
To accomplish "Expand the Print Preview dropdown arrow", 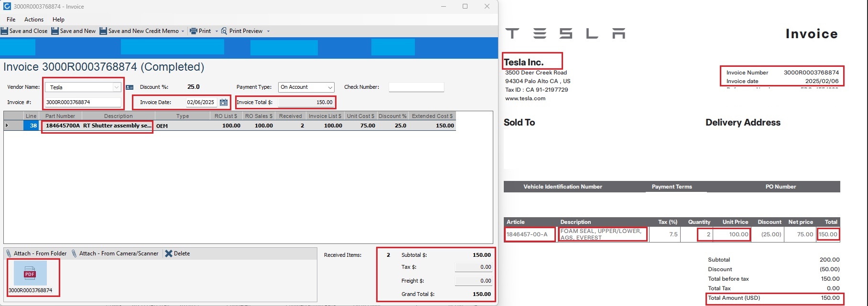I will (268, 31).
